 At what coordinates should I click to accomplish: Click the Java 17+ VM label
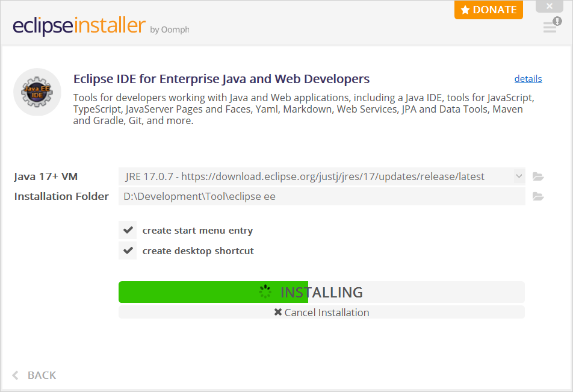coord(46,176)
